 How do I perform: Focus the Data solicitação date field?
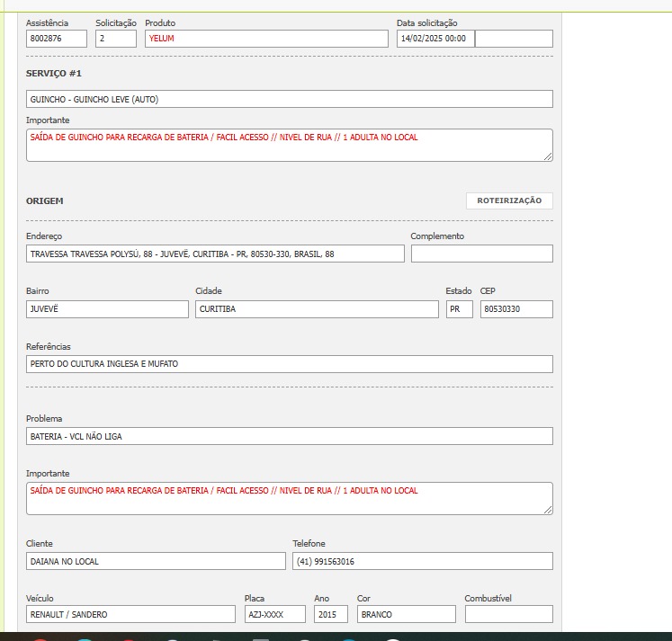pos(435,39)
